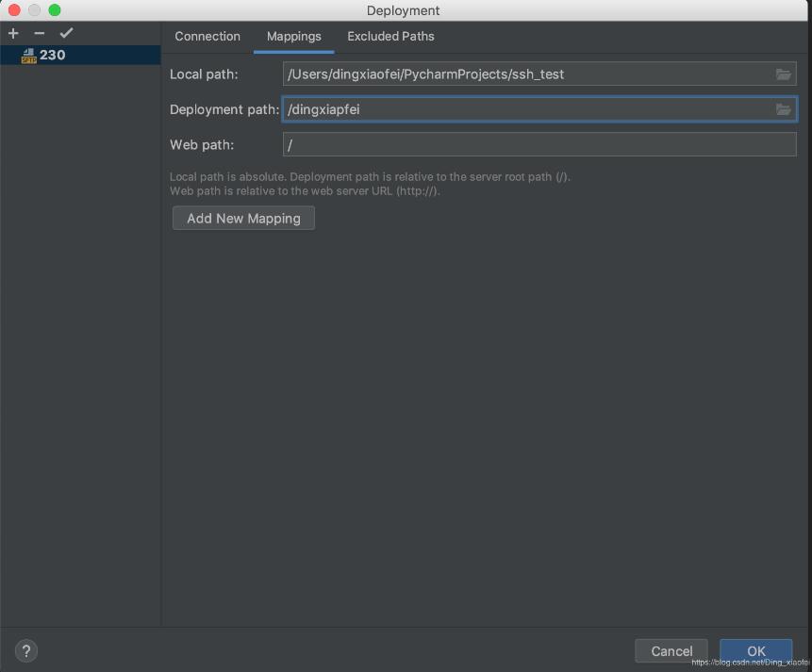This screenshot has width=812, height=672.
Task: Switch to the Connection tab
Action: 207,36
